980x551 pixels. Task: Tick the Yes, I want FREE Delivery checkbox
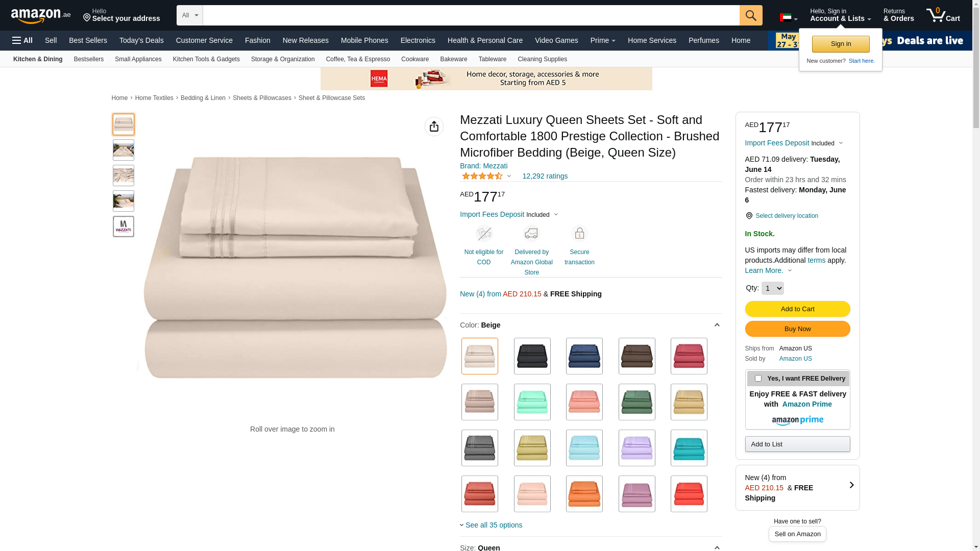click(758, 379)
